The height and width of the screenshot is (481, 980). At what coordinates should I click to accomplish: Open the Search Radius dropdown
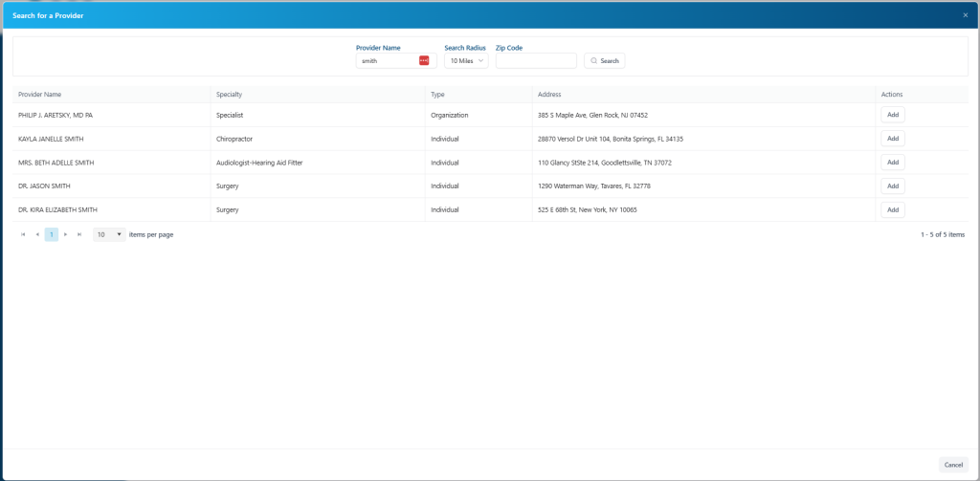tap(466, 60)
